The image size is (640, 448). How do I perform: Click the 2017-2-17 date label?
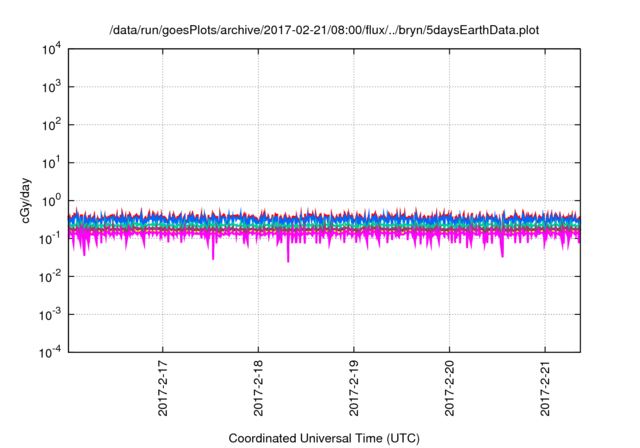162,388
